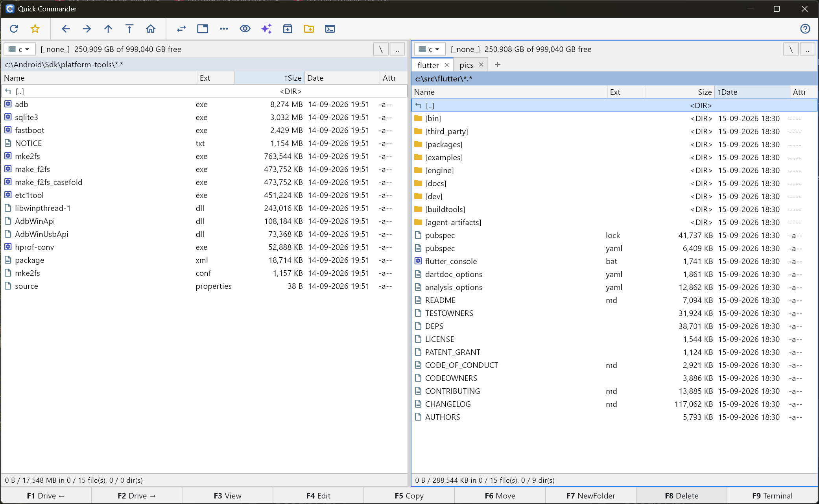Click the AI sparkle icon
This screenshot has height=504, width=819.
[266, 29]
